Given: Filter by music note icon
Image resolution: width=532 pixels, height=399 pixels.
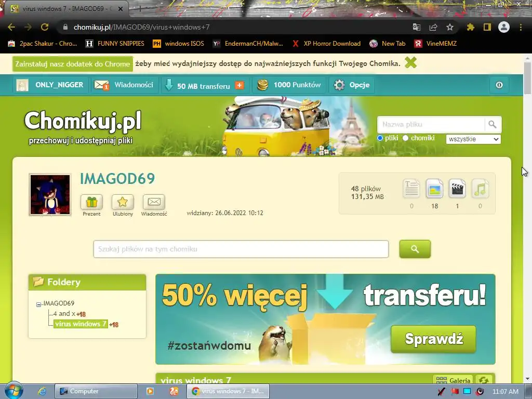Looking at the screenshot, I should click(x=480, y=189).
